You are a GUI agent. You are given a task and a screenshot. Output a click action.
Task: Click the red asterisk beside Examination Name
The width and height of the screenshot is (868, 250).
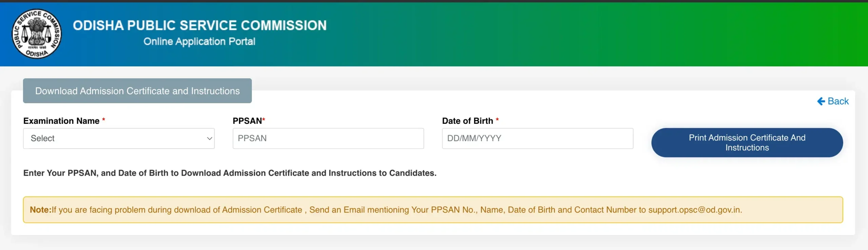point(104,120)
